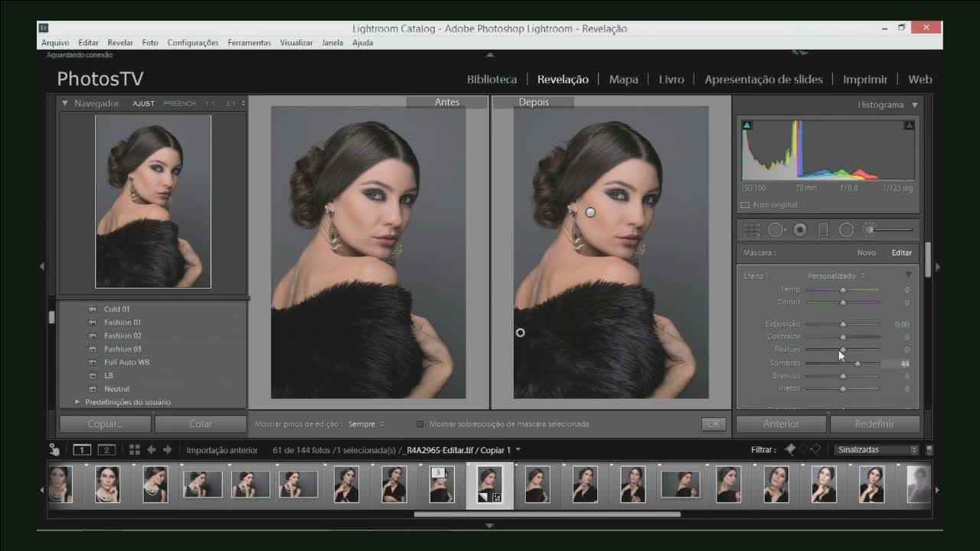Switch to Apresentação de slides module
980x551 pixels.
[x=763, y=79]
